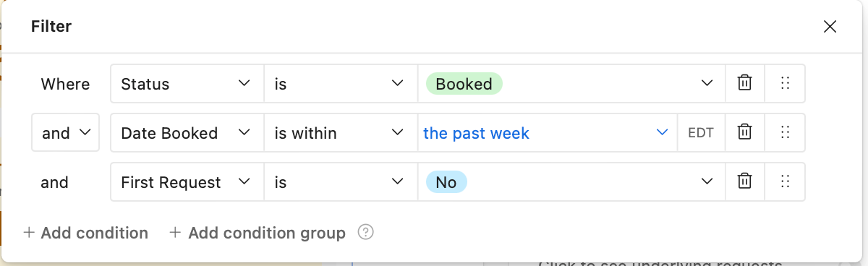Image resolution: width=868 pixels, height=266 pixels.
Task: Delete the First Request filter condition
Action: coord(744,182)
